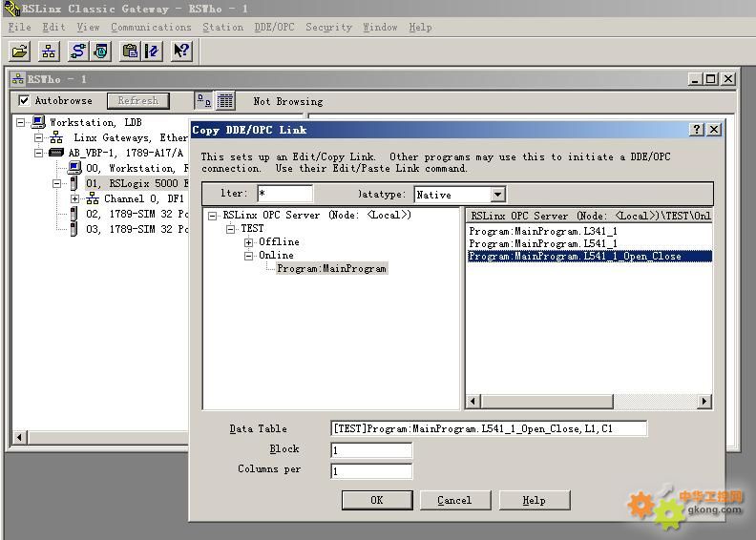Click the DDE/OPC topic configuration toolbar icon

(152, 51)
